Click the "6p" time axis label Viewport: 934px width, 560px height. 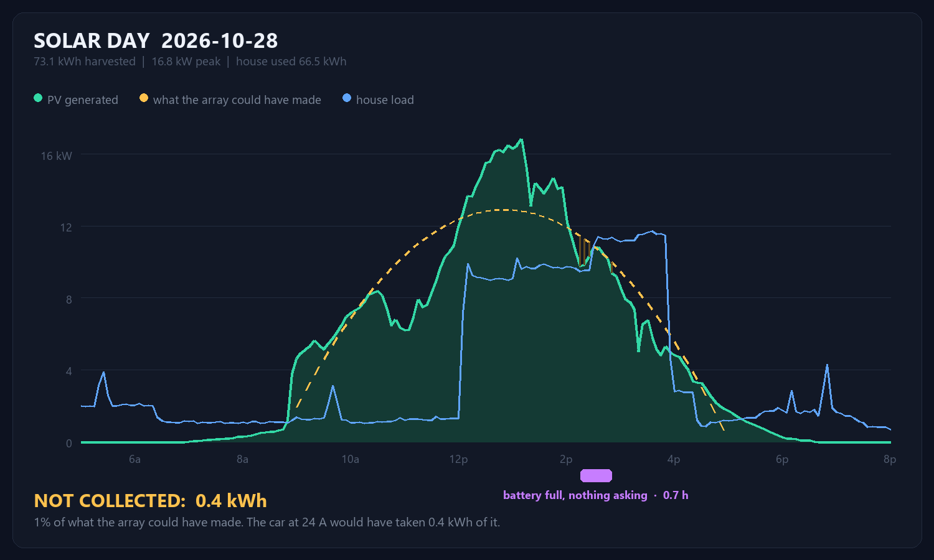(782, 460)
